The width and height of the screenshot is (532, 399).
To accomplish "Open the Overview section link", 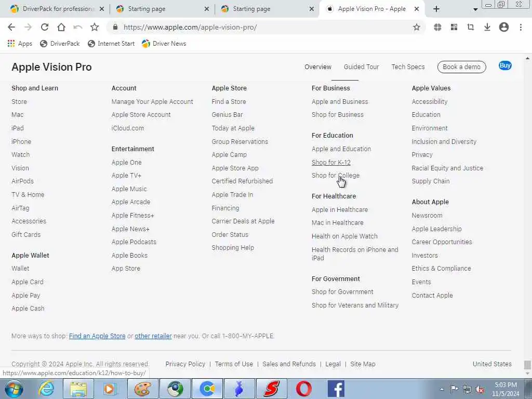I will [317, 67].
